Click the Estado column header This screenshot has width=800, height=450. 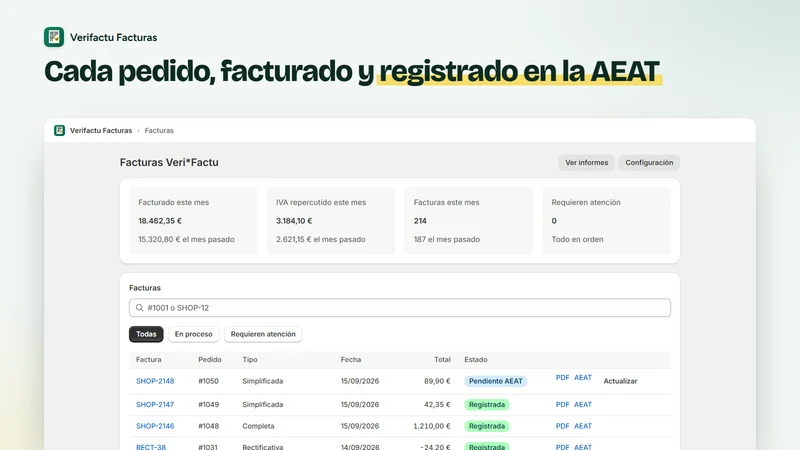point(476,360)
